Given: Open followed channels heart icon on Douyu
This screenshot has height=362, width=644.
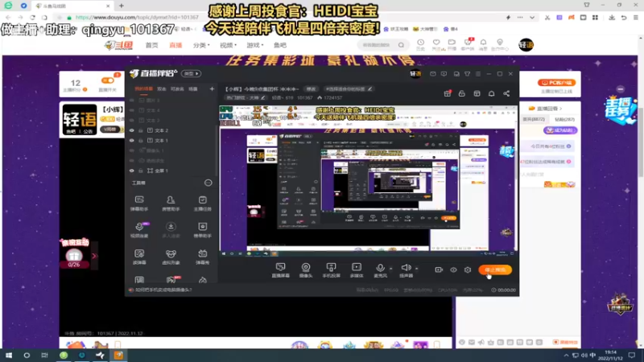Looking at the screenshot, I should 436,44.
